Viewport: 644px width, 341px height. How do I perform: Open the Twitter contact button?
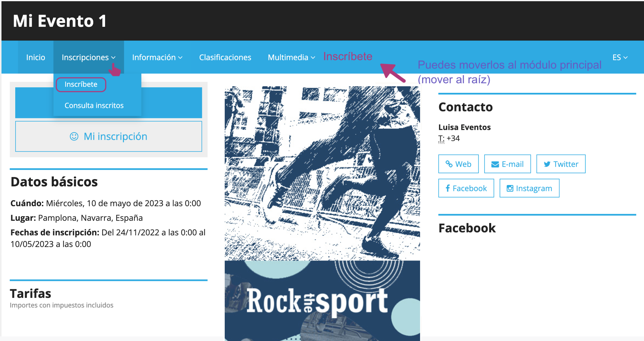(561, 164)
